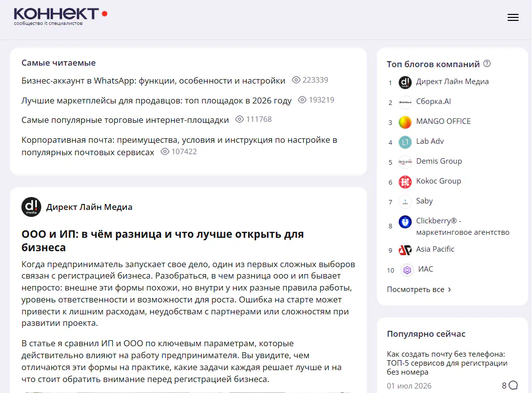Click Сборка.AI blog logo
Screen dimensions: 532x393
(x=405, y=102)
